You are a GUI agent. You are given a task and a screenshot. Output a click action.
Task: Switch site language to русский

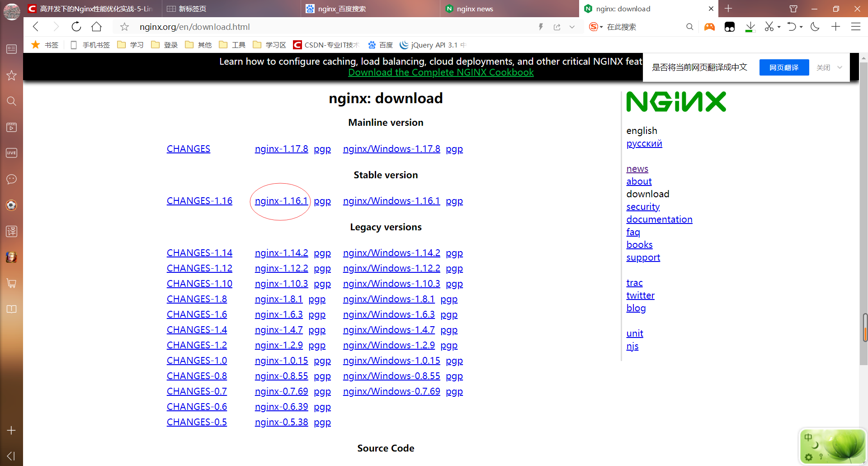click(x=644, y=143)
